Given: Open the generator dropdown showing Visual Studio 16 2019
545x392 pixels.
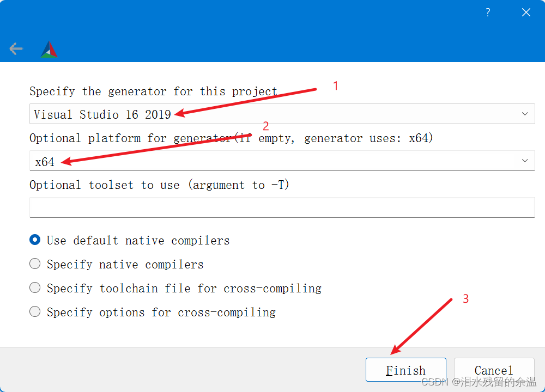Looking at the screenshot, I should pyautogui.click(x=282, y=114).
